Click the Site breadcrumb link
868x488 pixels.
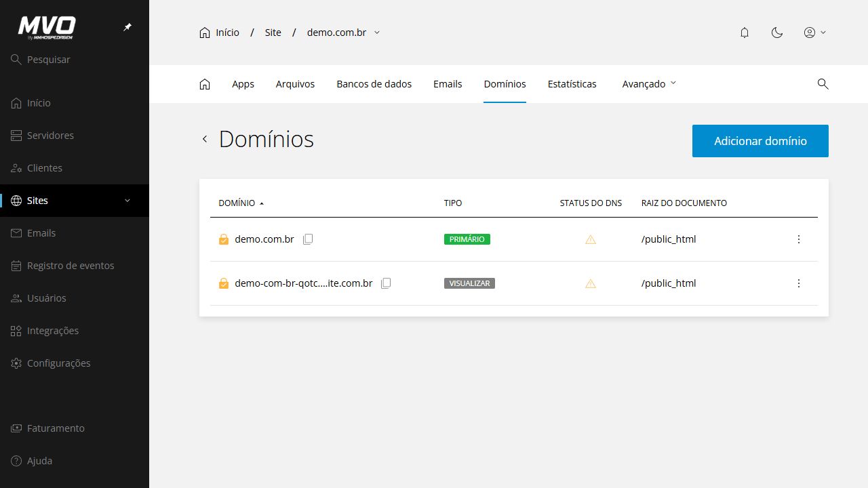tap(273, 33)
